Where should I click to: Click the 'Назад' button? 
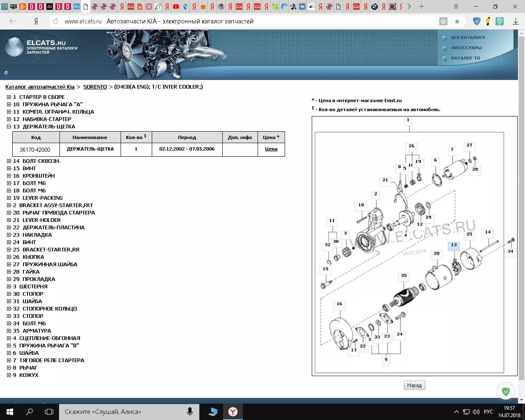tap(414, 385)
